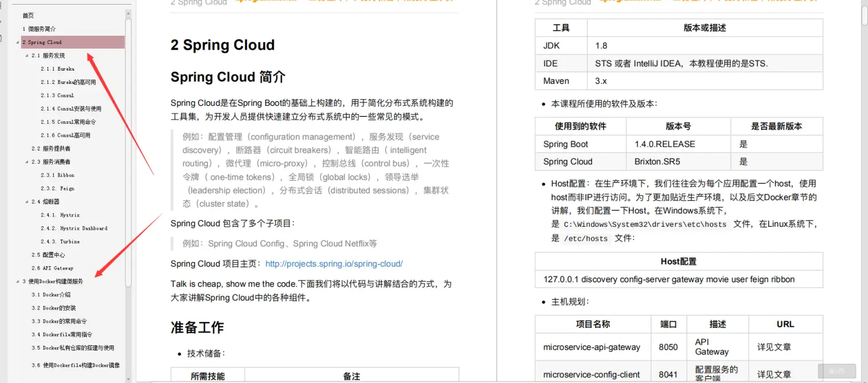Go to '2.6 API Gateway' section
The width and height of the screenshot is (868, 383).
[x=53, y=268]
